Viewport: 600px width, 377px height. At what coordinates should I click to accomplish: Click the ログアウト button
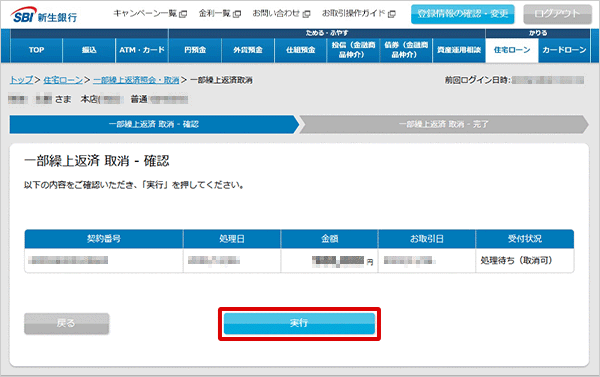tap(558, 14)
